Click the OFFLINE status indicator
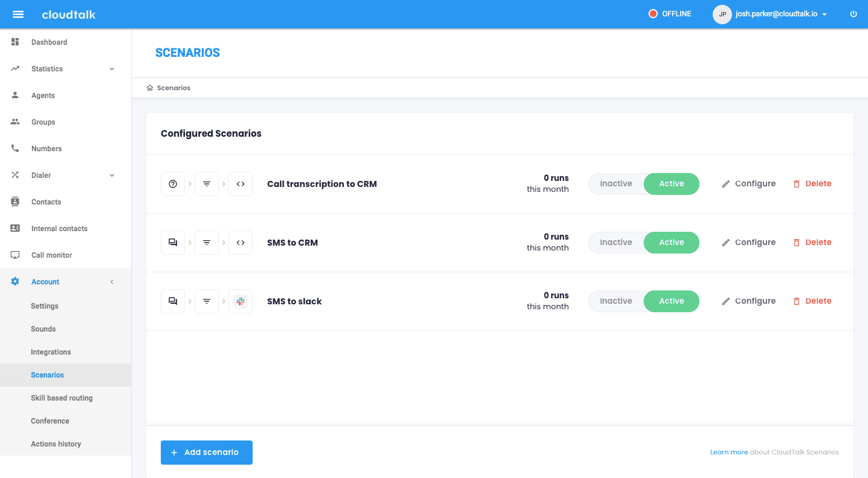The height and width of the screenshot is (478, 868). click(670, 13)
